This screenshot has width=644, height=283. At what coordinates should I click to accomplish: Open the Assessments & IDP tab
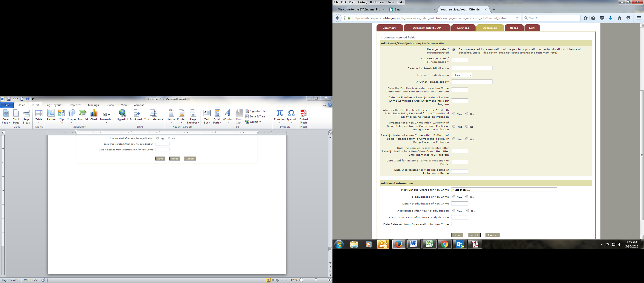point(427,28)
